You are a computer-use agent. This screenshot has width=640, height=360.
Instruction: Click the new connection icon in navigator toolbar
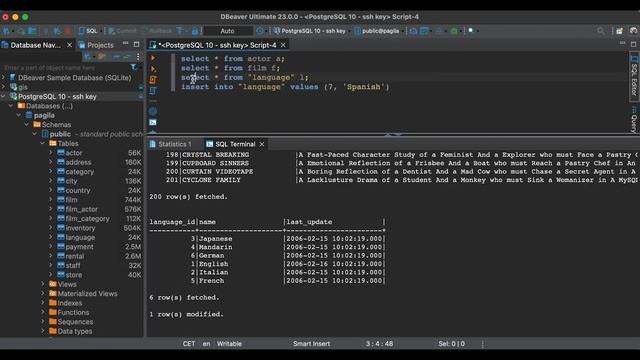pos(87,57)
